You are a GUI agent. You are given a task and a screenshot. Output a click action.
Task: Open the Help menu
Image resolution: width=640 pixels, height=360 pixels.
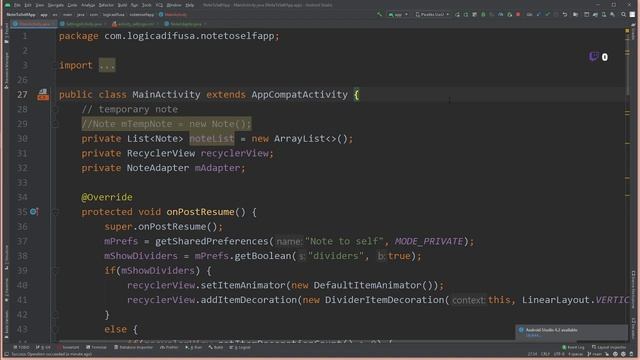[x=189, y=5]
